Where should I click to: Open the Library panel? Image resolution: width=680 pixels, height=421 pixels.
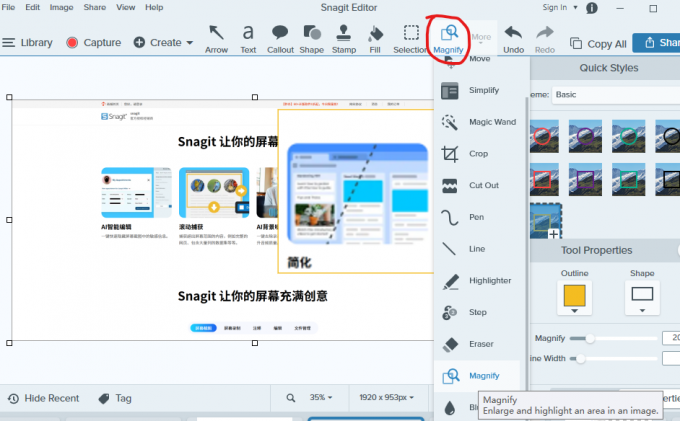click(27, 42)
